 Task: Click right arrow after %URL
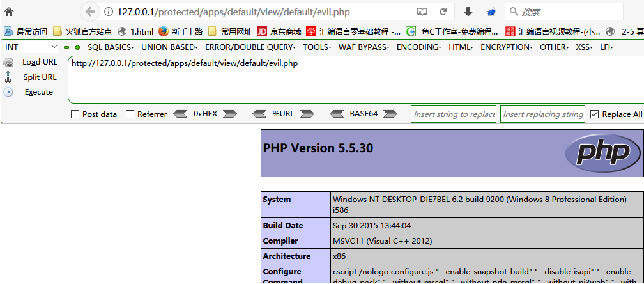(x=307, y=114)
